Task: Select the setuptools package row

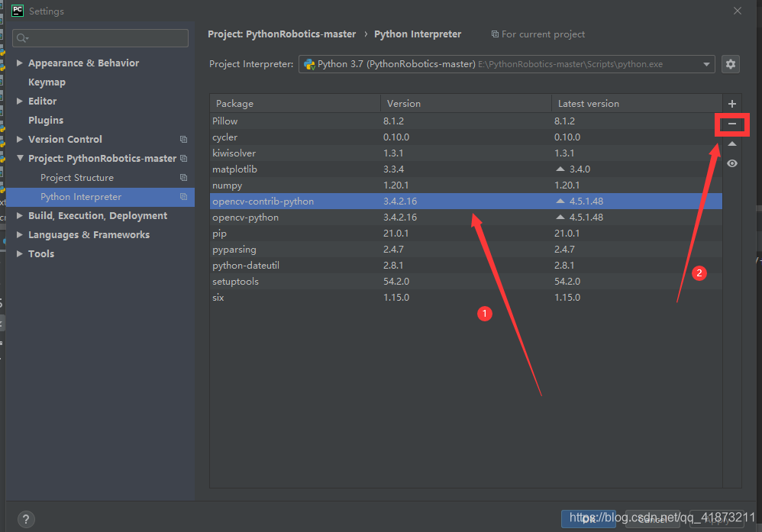Action: (x=466, y=282)
